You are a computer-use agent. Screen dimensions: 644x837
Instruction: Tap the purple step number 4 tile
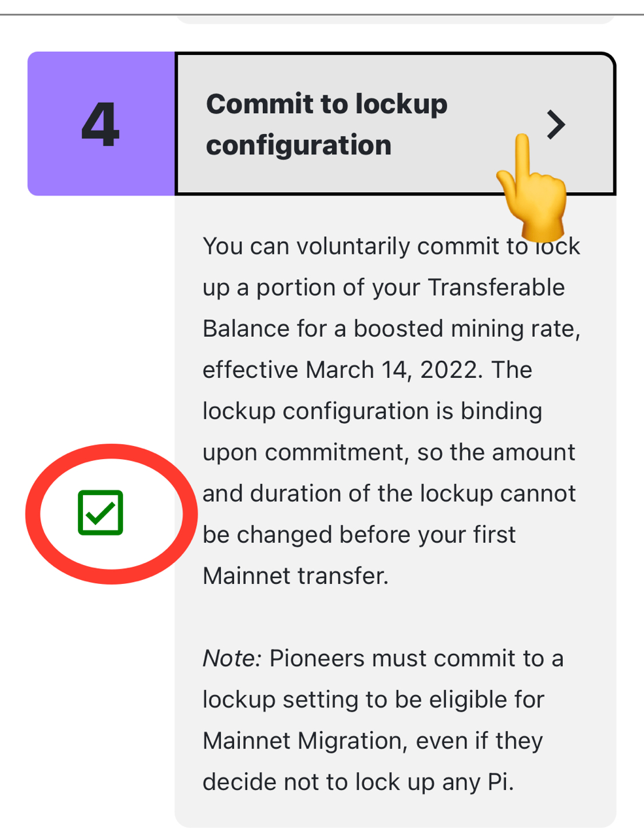pos(101,124)
